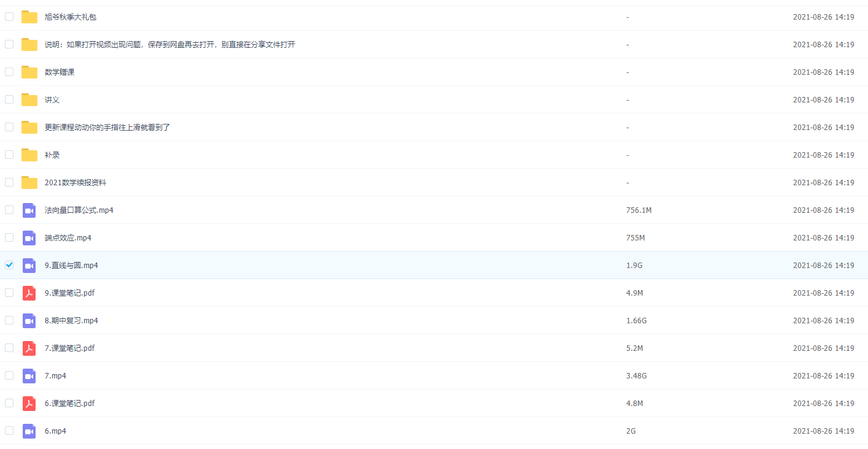Select the checkbox next to 补录 folder

(9, 155)
